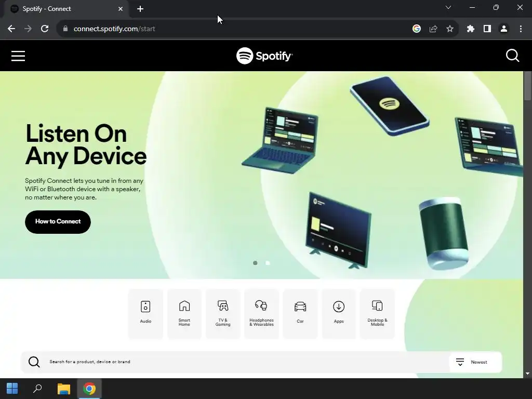
Task: Click the product search bar magnifier icon
Action: pyautogui.click(x=34, y=362)
